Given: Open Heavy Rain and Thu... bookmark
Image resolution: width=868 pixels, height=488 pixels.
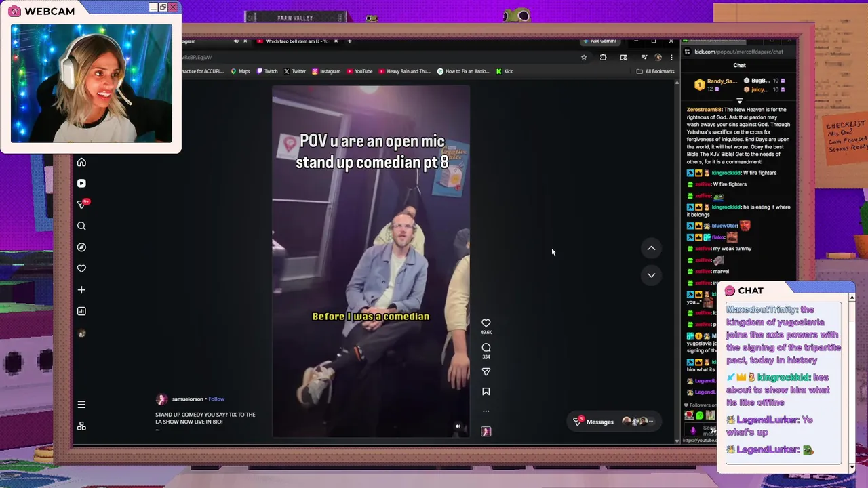Looking at the screenshot, I should (404, 71).
